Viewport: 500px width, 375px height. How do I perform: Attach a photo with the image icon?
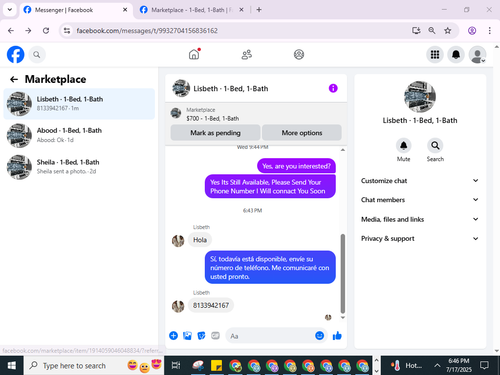coord(187,336)
